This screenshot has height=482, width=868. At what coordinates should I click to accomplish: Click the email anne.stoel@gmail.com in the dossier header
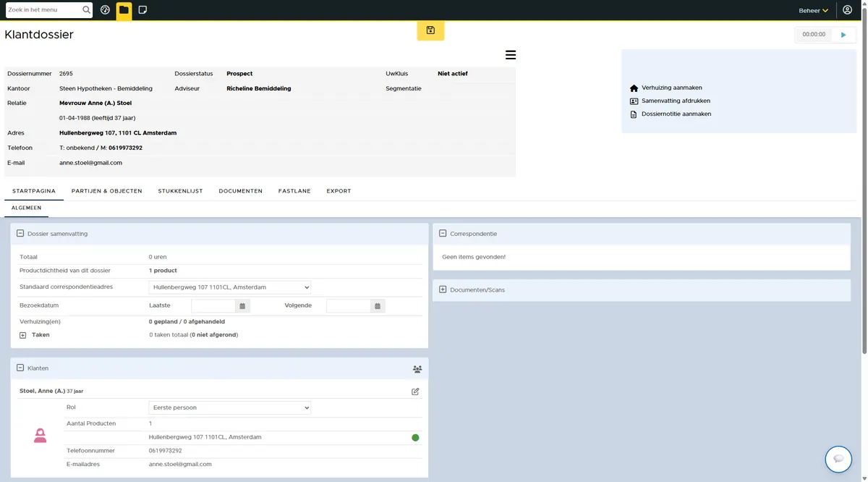click(x=90, y=163)
